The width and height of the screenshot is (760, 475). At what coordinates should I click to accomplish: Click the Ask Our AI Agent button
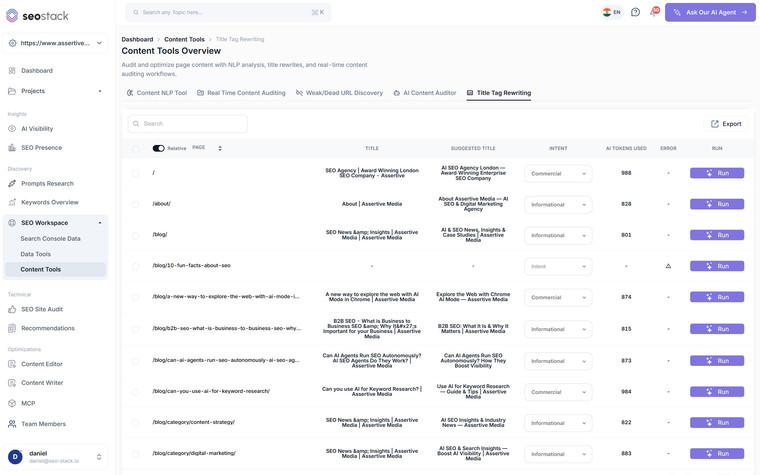pos(710,13)
